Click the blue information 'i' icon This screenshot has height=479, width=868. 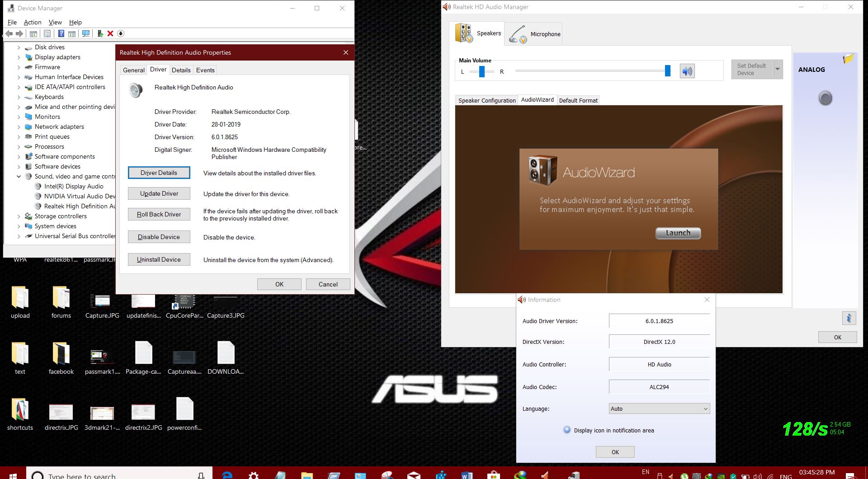click(x=849, y=318)
